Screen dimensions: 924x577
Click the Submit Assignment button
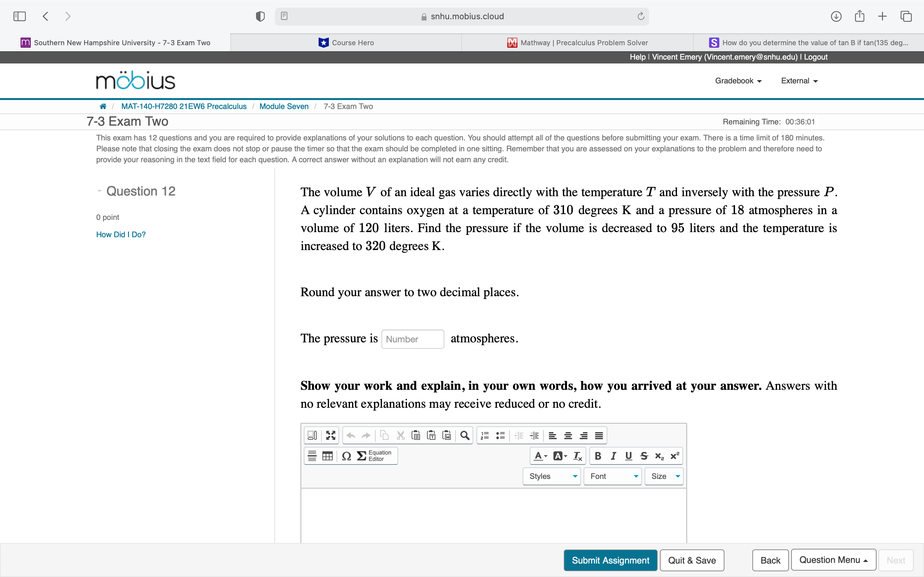pyautogui.click(x=610, y=560)
